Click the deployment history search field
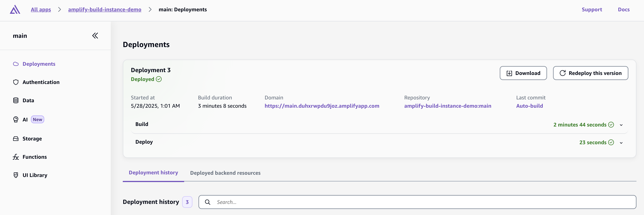This screenshot has height=215, width=644. point(423,202)
